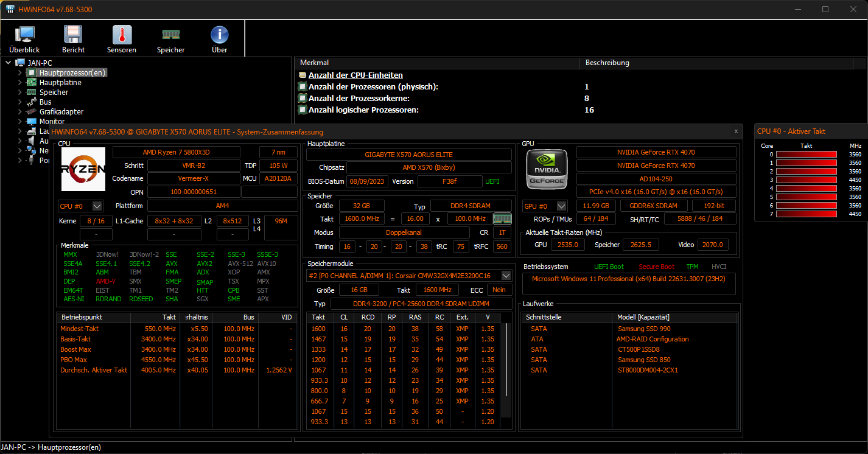Click the Bus icon in tree

click(x=32, y=102)
